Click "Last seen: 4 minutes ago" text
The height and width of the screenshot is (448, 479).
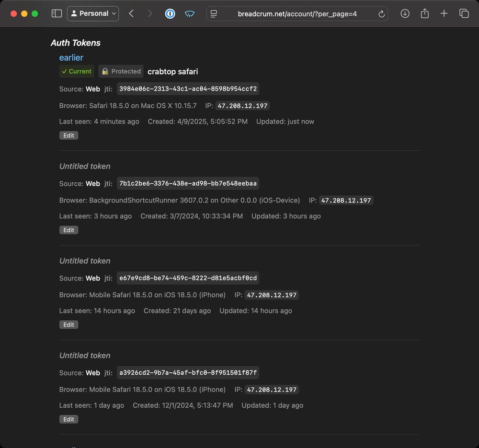click(x=99, y=122)
